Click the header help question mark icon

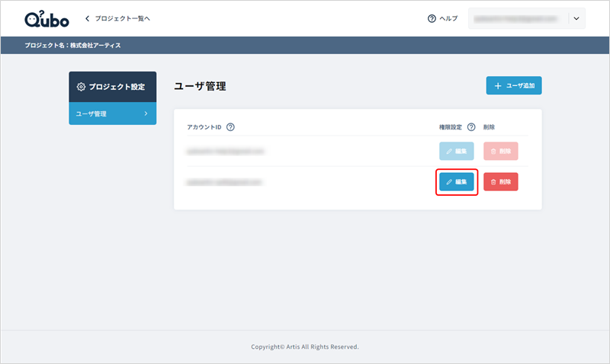point(432,18)
